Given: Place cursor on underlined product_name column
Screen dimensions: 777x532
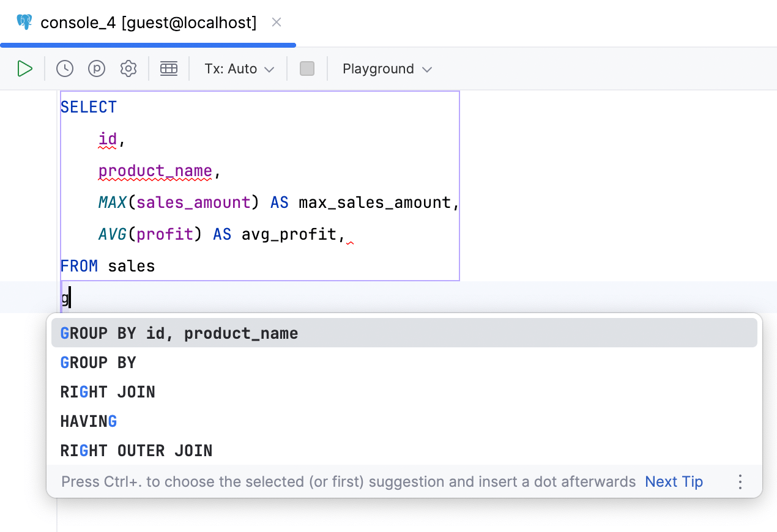Looking at the screenshot, I should (155, 171).
